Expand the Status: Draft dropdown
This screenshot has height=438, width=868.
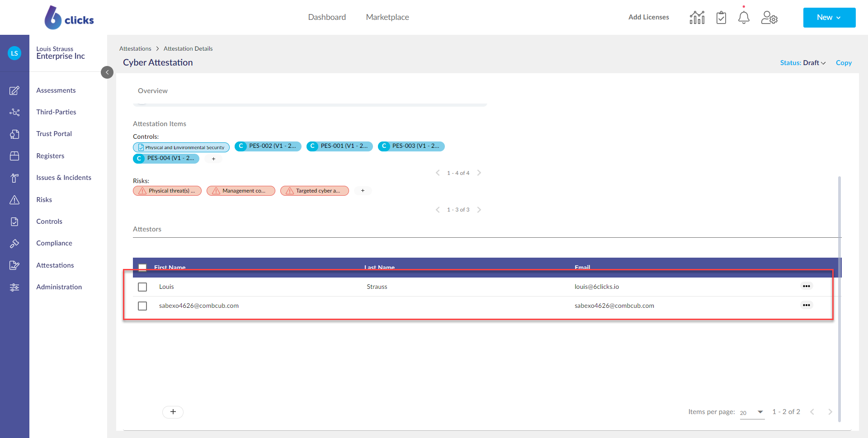[803, 63]
